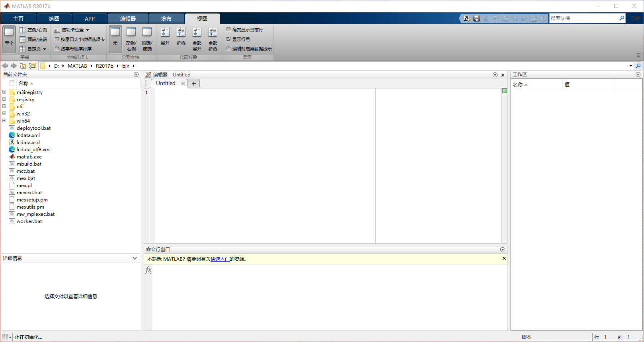
Task: Sort workspace by the 名称 column header
Action: pyautogui.click(x=537, y=84)
